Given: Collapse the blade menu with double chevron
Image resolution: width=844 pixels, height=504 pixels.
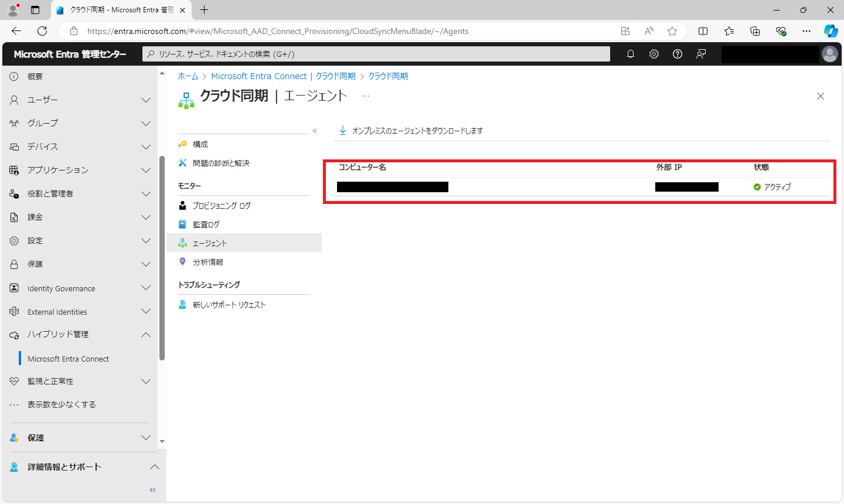Looking at the screenshot, I should (x=315, y=131).
